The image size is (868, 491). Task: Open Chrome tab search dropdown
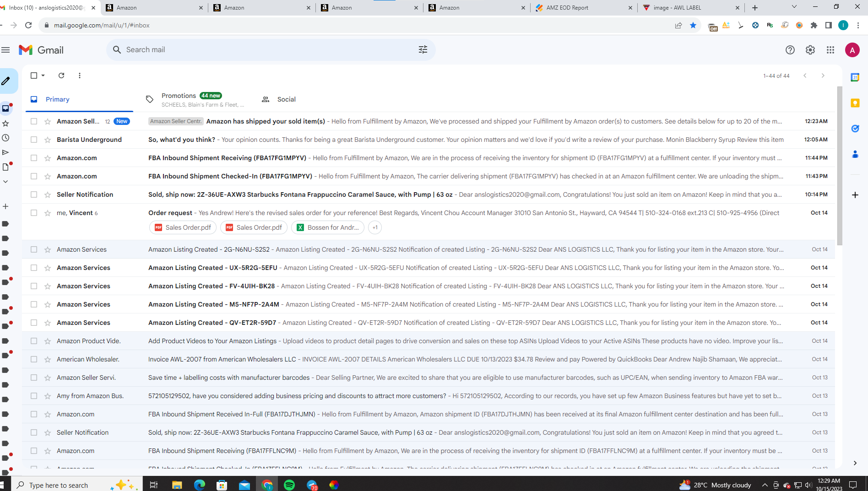point(794,7)
